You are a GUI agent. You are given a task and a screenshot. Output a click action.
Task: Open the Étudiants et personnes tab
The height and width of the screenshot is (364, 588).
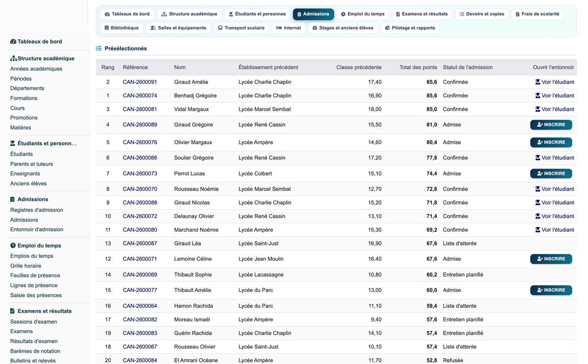click(x=257, y=14)
